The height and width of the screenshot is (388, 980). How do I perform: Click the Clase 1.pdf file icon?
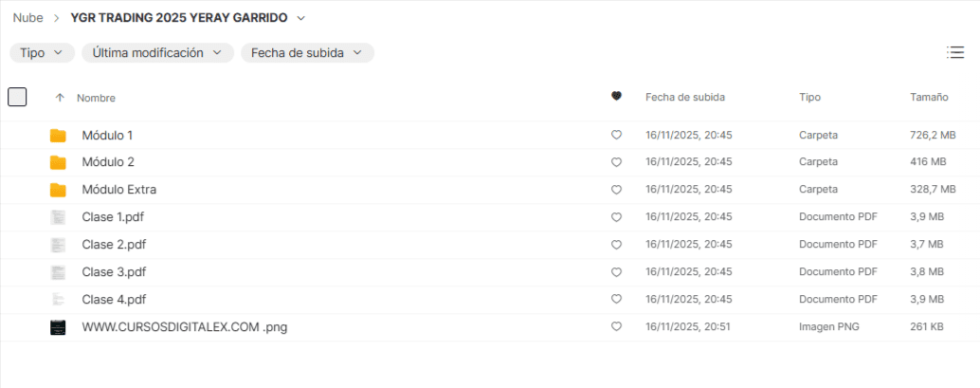59,217
